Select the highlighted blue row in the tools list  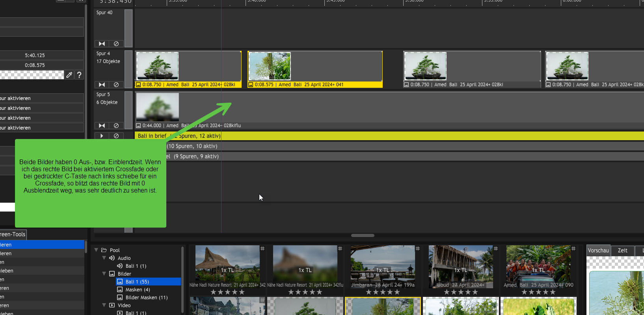(x=42, y=245)
